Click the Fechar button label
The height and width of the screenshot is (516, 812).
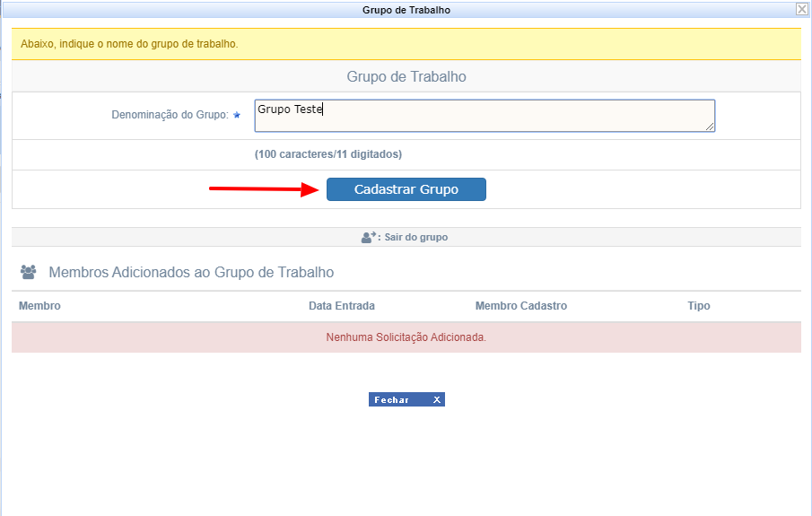392,400
